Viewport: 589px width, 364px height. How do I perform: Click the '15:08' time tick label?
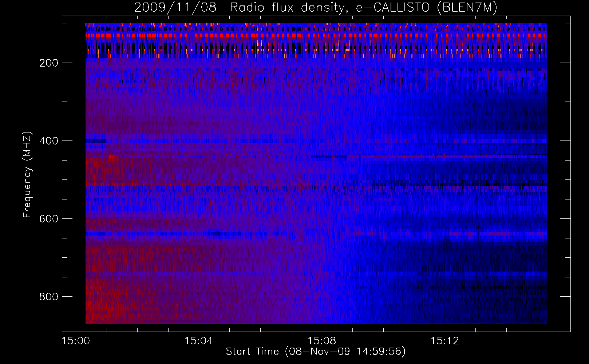point(322,341)
